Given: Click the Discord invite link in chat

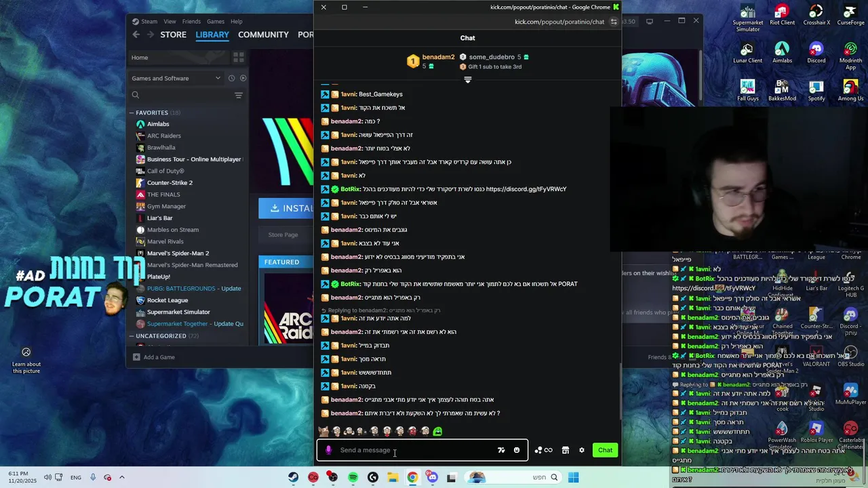Looking at the screenshot, I should pos(526,189).
